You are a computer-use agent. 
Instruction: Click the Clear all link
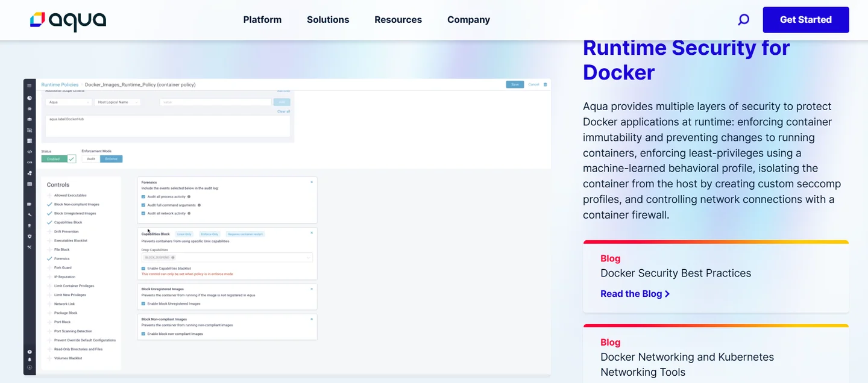pos(283,111)
